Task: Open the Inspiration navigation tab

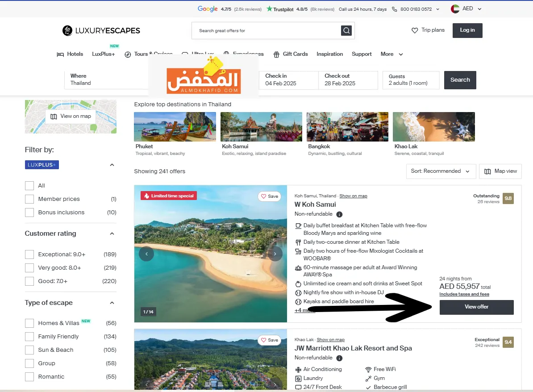Action: pos(330,54)
